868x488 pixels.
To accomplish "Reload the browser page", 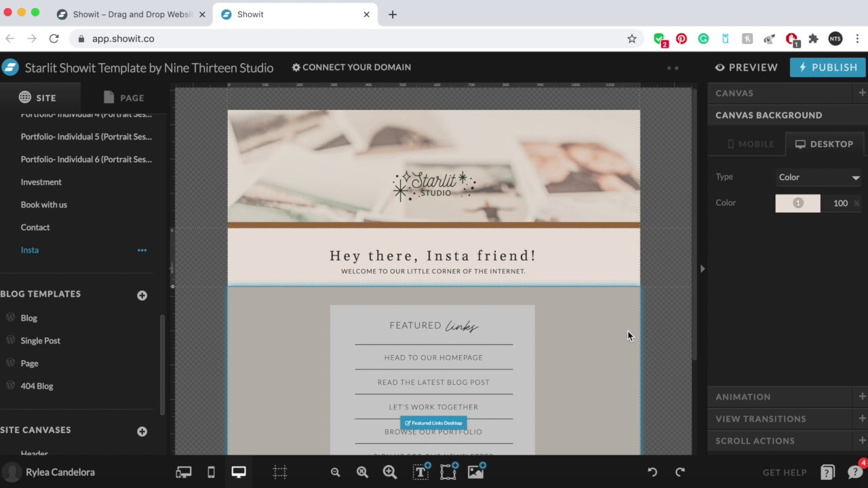I will click(54, 39).
